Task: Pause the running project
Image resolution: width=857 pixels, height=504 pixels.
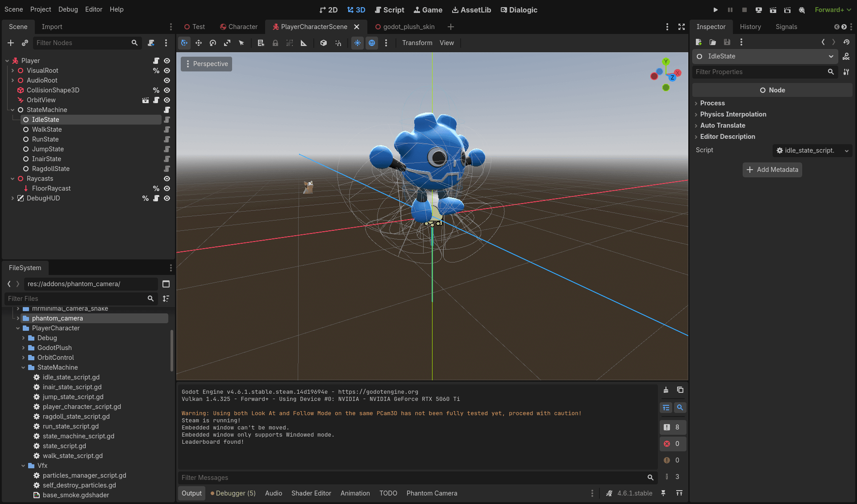Action: pyautogui.click(x=730, y=9)
